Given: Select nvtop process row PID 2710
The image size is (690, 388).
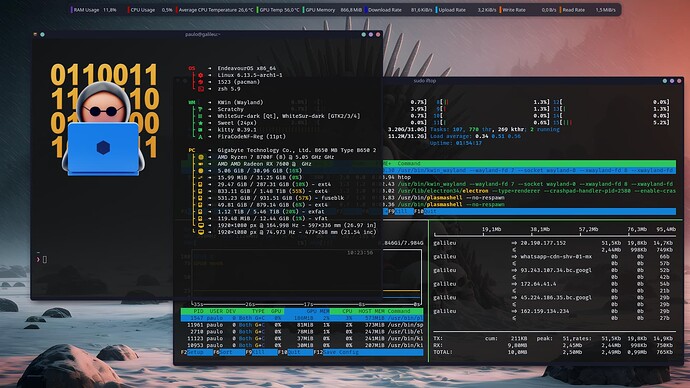Looking at the screenshot, I should [x=302, y=332].
